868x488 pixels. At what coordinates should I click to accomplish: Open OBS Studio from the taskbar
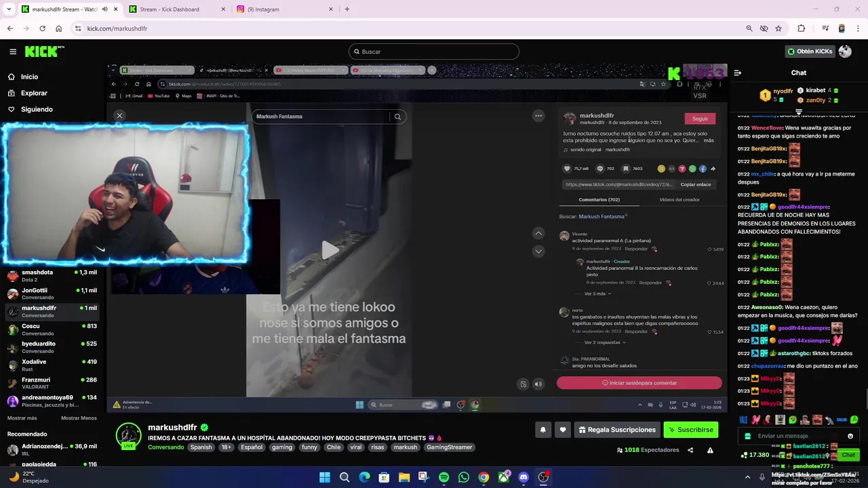(x=543, y=477)
